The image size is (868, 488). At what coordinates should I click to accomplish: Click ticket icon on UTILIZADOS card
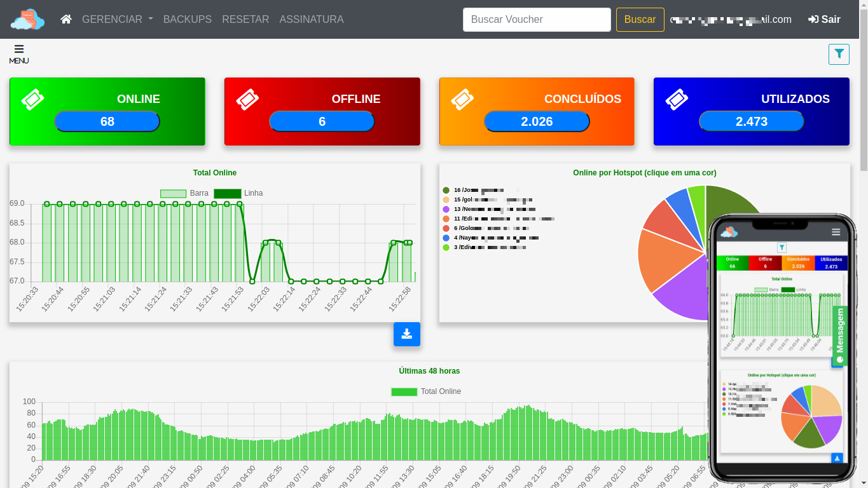pos(677,99)
